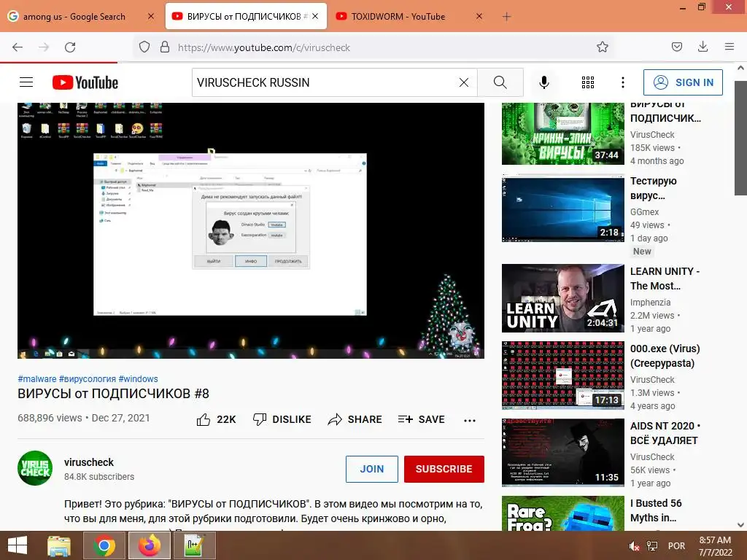The width and height of the screenshot is (747, 560).
Task: Open the Firefox hamburger application menu
Action: coord(729,47)
